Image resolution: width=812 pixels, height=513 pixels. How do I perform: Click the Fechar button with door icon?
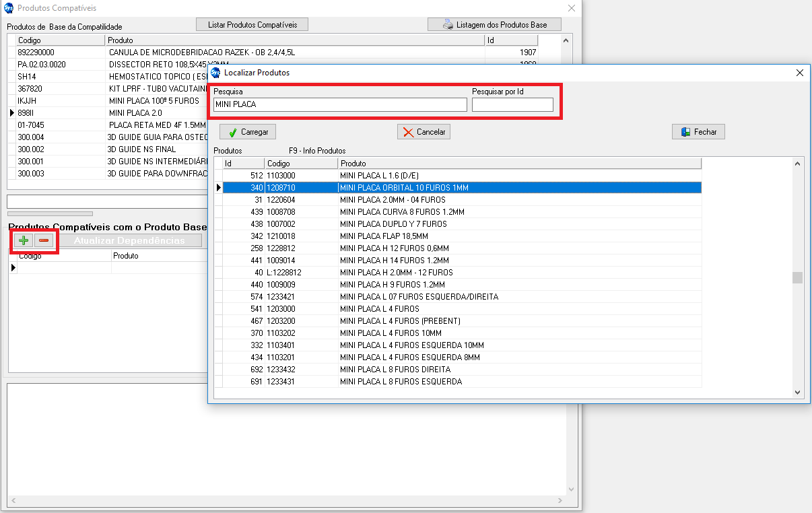(698, 132)
